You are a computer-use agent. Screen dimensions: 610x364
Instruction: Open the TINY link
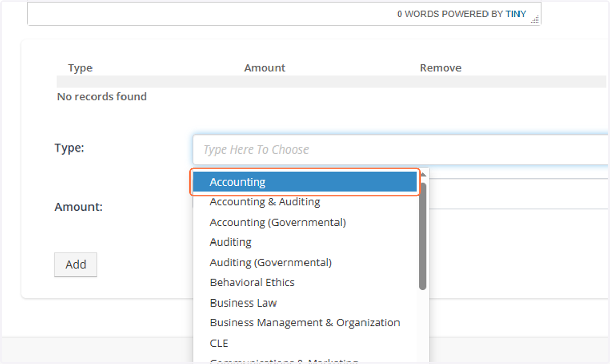[x=516, y=14]
